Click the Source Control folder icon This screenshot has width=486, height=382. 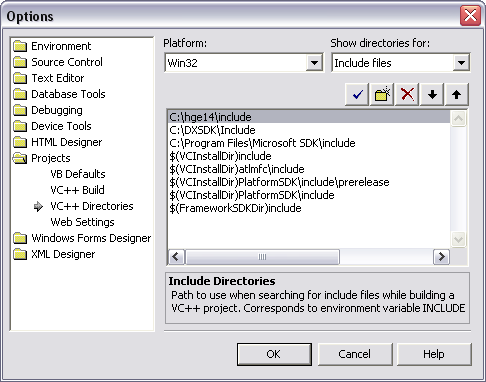pos(20,62)
